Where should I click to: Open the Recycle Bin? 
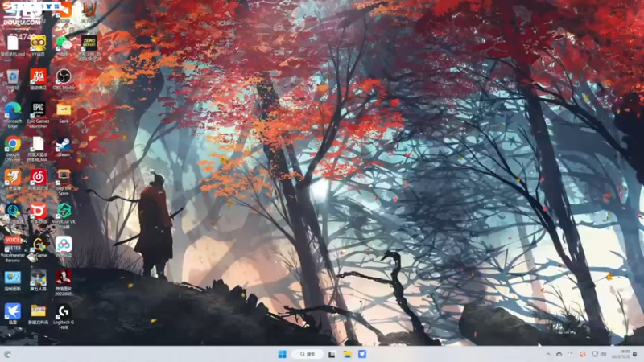pyautogui.click(x=13, y=77)
